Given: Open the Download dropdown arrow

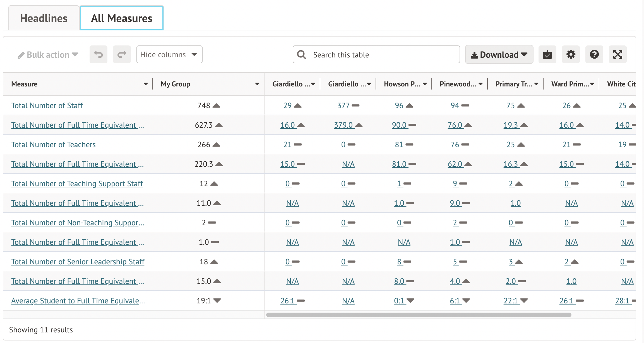Looking at the screenshot, I should (x=524, y=54).
